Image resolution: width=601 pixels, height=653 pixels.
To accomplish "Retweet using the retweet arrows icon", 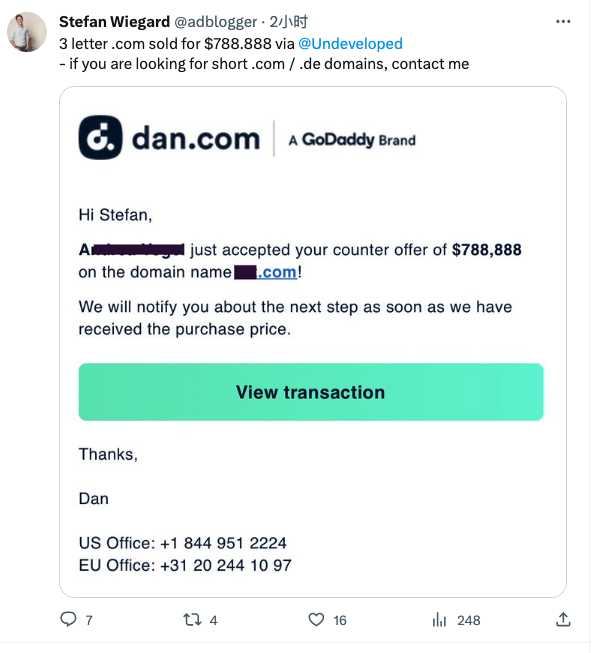I will [192, 620].
